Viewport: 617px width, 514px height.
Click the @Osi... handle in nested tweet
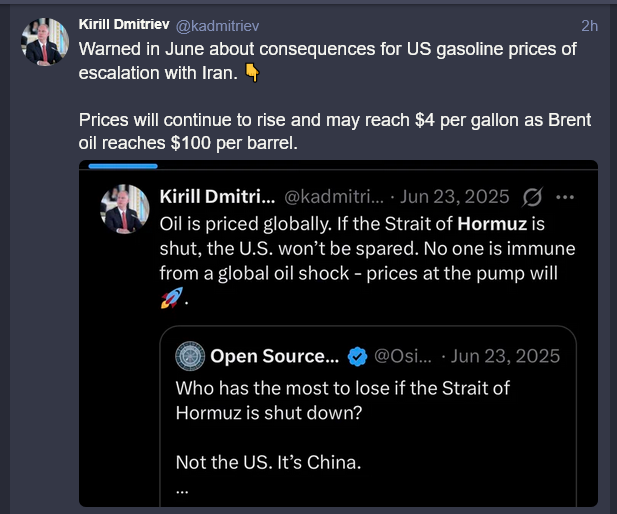pyautogui.click(x=403, y=356)
